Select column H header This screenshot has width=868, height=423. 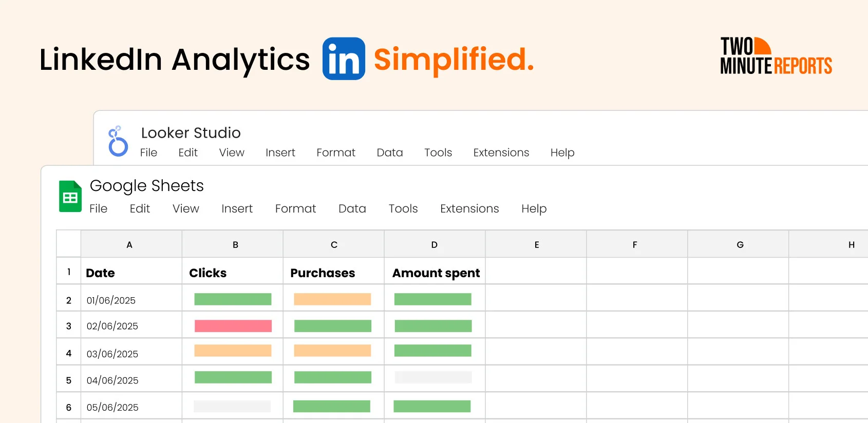tap(828, 244)
